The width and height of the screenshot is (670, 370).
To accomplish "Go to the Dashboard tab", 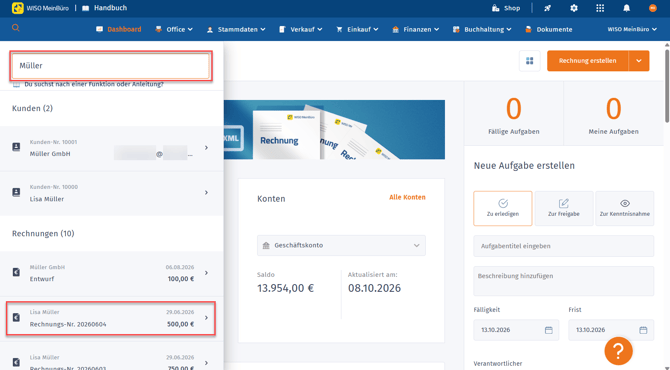I will [119, 29].
